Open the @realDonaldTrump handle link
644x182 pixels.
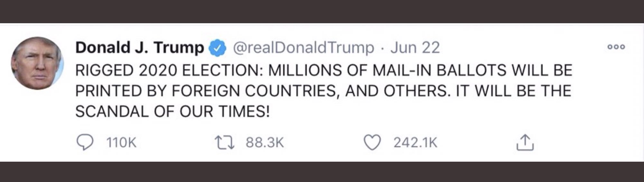pyautogui.click(x=303, y=48)
